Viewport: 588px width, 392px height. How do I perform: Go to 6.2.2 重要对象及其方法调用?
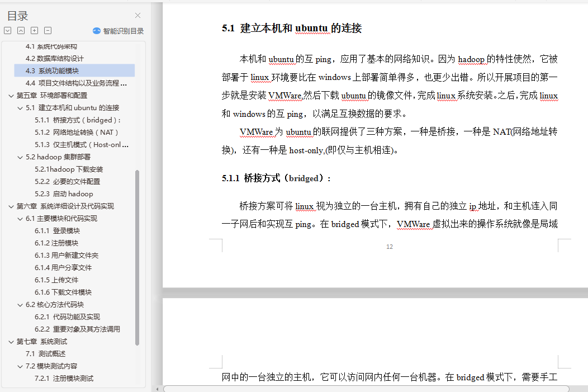point(77,329)
